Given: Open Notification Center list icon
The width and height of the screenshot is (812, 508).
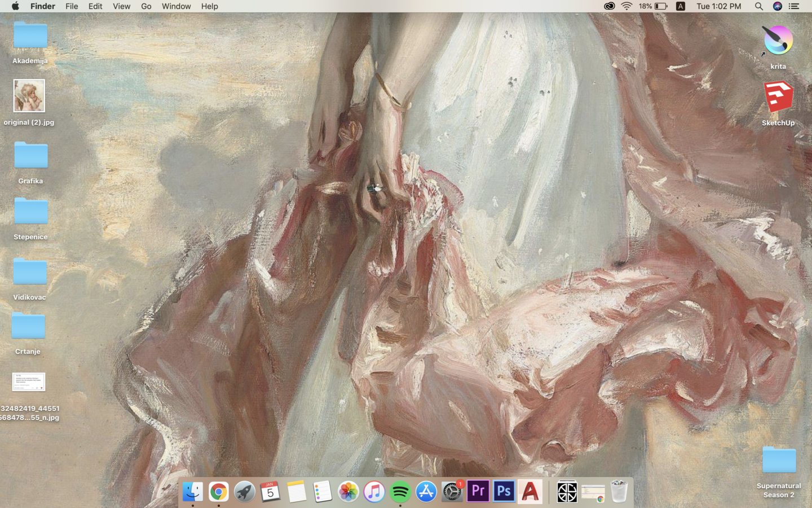Looking at the screenshot, I should pos(794,6).
